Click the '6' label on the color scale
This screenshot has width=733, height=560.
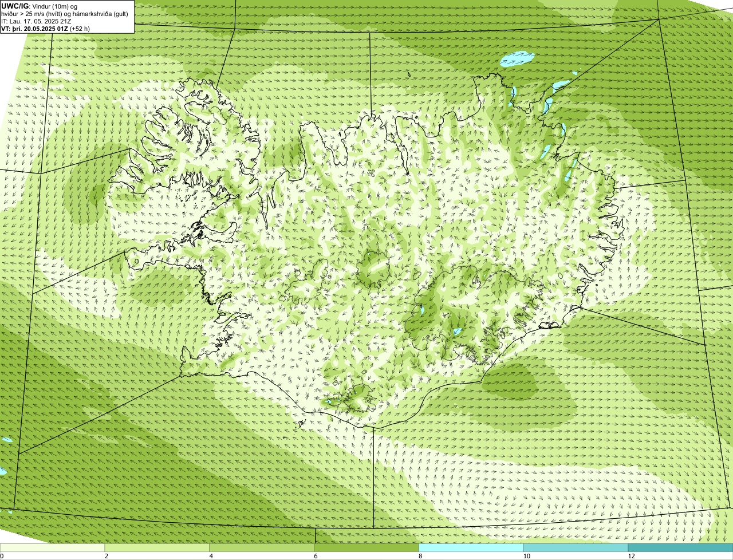[x=316, y=556]
